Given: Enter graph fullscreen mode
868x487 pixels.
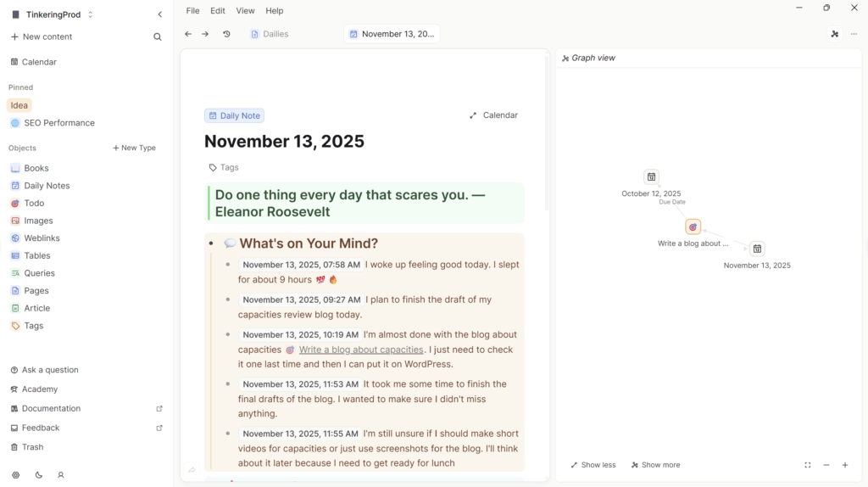Looking at the screenshot, I should 807,465.
